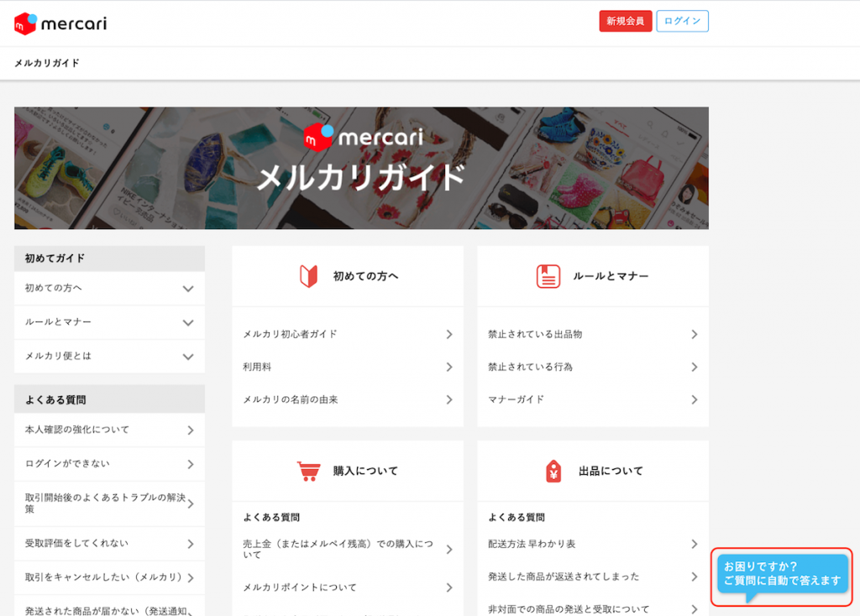Open the お困りですか？ chat help bubble
The height and width of the screenshot is (616, 860).
tap(782, 575)
